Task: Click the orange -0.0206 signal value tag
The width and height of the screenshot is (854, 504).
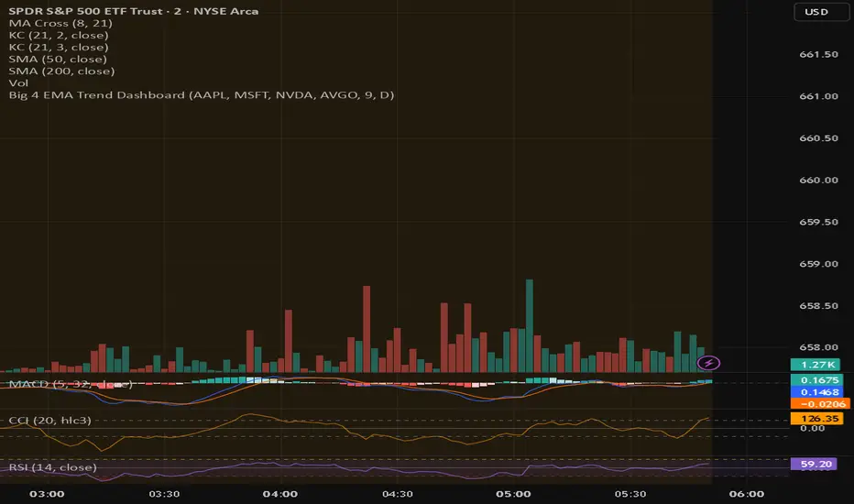Action: 820,404
